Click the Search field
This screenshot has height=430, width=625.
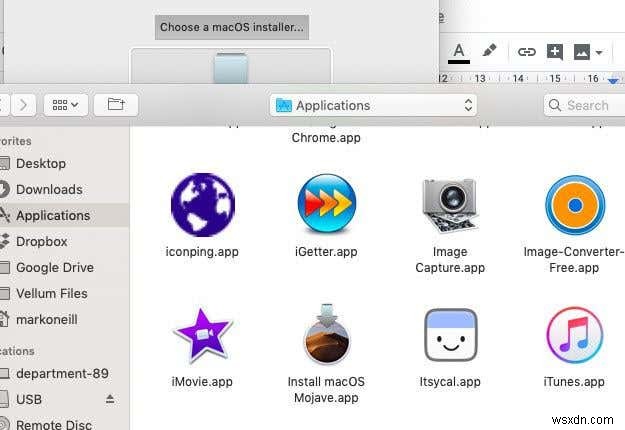584,105
